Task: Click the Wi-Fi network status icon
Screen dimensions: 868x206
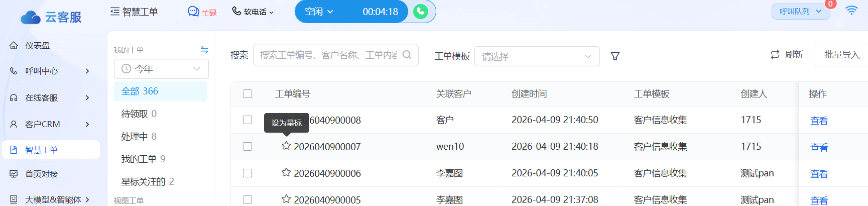Action: tap(851, 11)
